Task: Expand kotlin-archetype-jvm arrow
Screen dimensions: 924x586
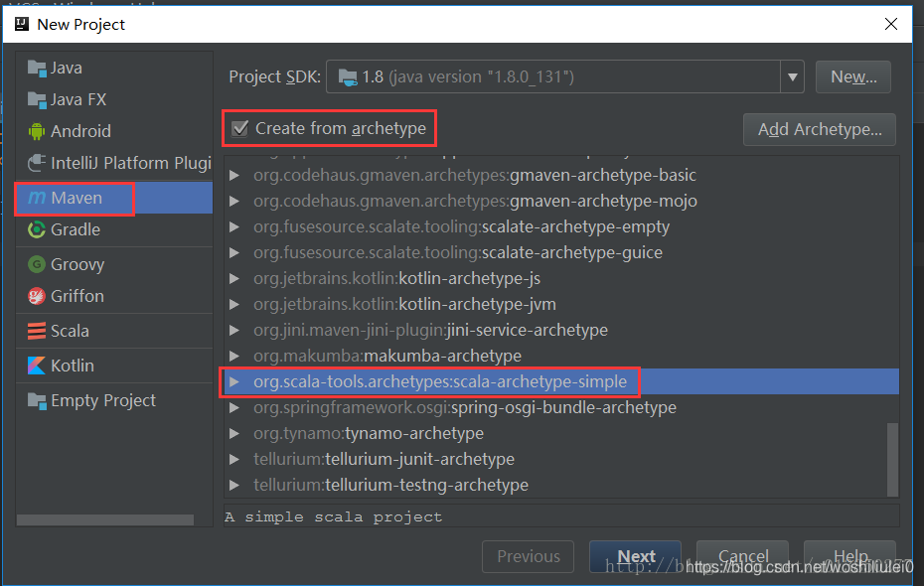Action: point(233,305)
